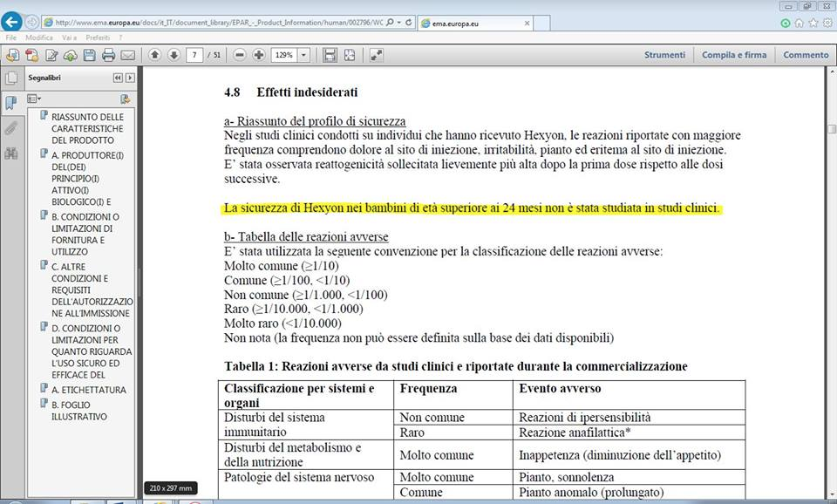Screen dimensions: 837x504
Task: Click the search magnifier in address bar
Action: click(390, 23)
